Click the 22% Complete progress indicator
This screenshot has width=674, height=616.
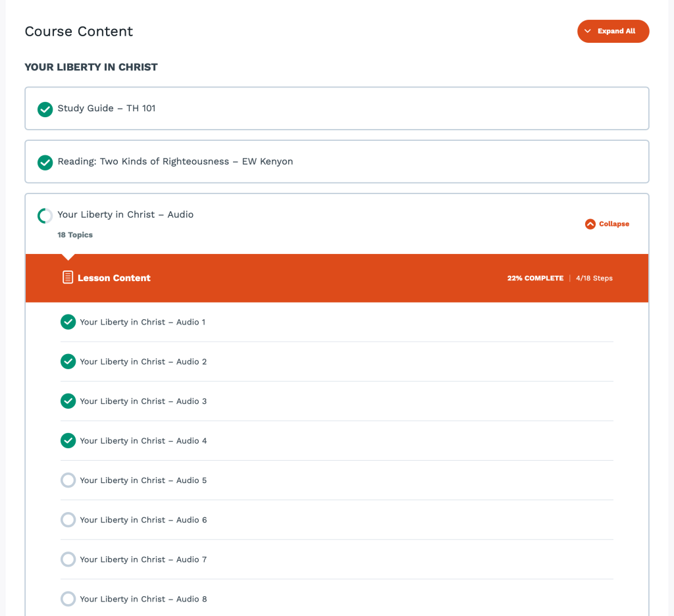click(x=534, y=278)
